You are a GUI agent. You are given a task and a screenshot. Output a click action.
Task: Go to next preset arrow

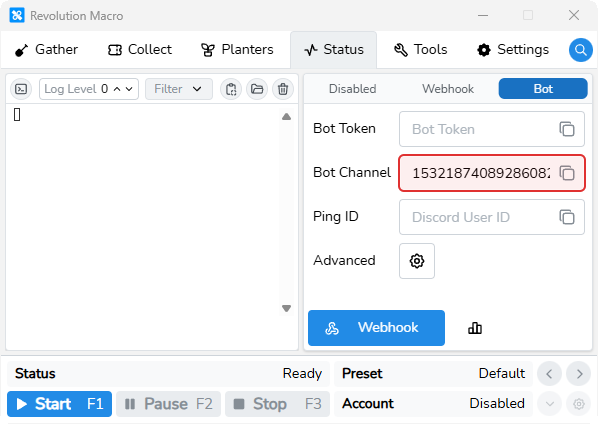pyautogui.click(x=579, y=374)
